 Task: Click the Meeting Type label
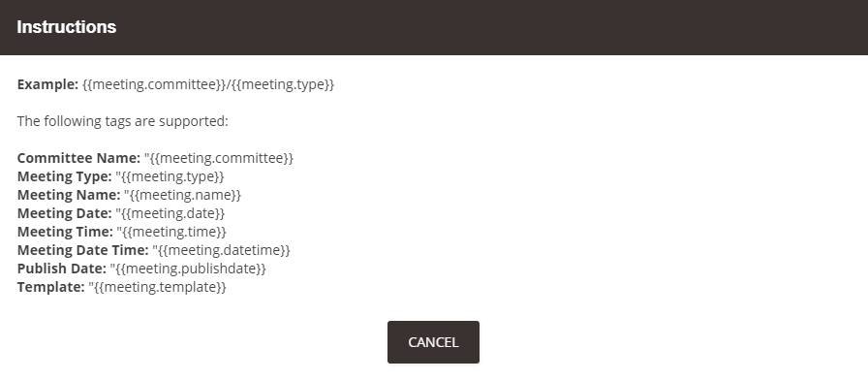click(64, 176)
